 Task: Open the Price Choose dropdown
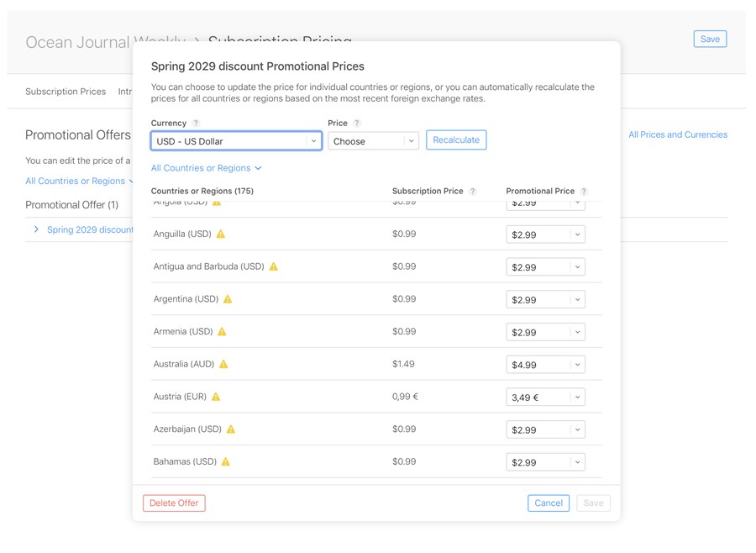click(x=373, y=141)
